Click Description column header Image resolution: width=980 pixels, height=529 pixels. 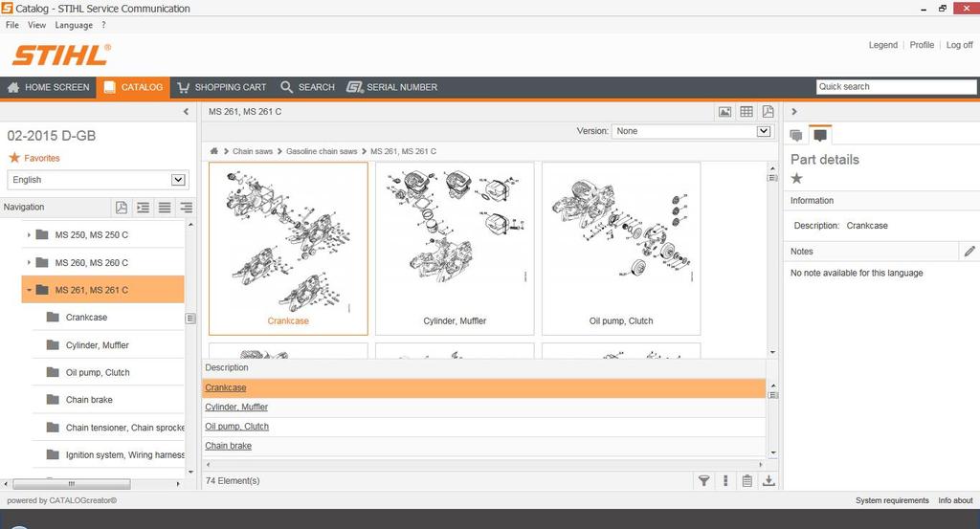point(226,368)
